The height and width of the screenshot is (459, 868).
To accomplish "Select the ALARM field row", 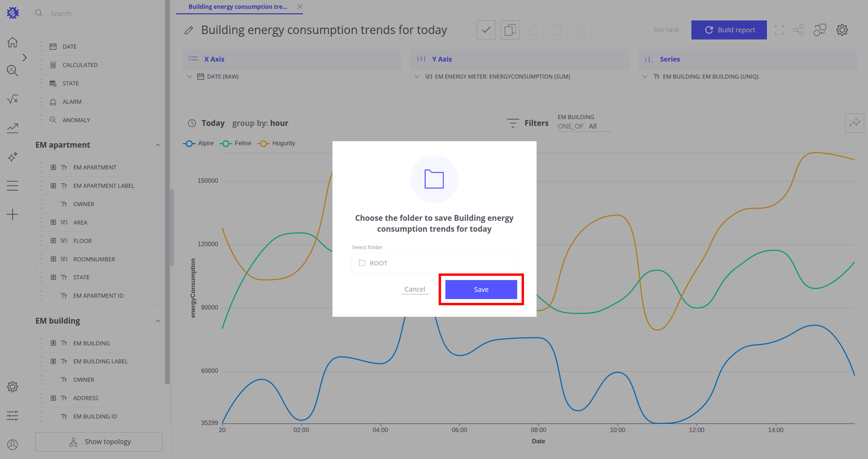I will click(x=98, y=102).
